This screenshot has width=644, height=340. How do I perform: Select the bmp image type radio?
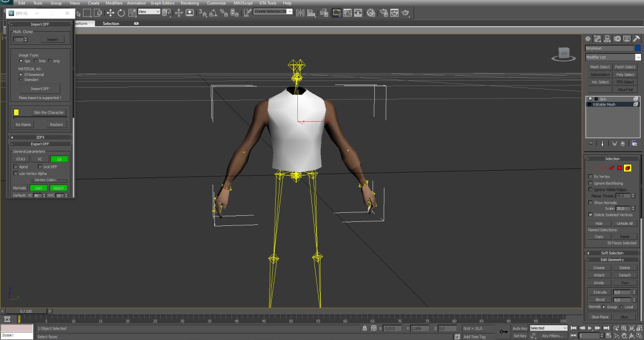[x=35, y=61]
